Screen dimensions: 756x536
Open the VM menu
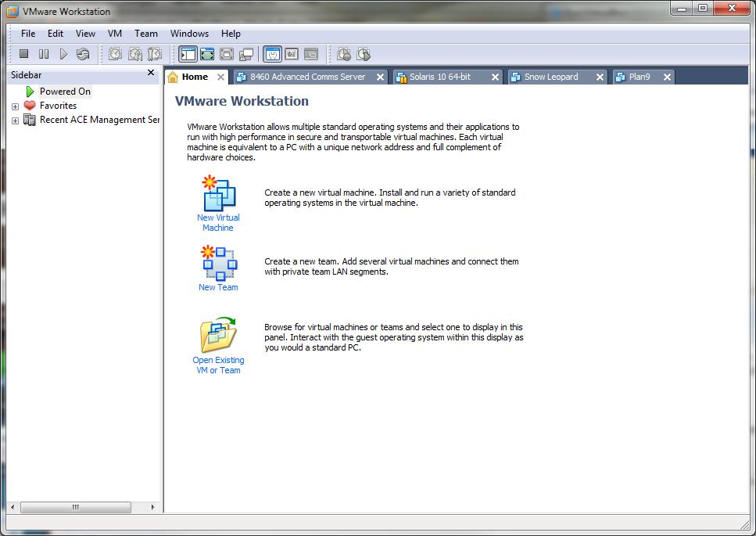coord(115,34)
